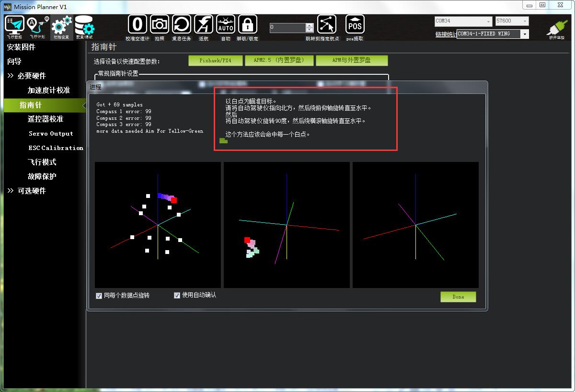Click the Pixhawk/PX4 quick configure button
Image resolution: width=575 pixels, height=392 pixels.
point(215,60)
